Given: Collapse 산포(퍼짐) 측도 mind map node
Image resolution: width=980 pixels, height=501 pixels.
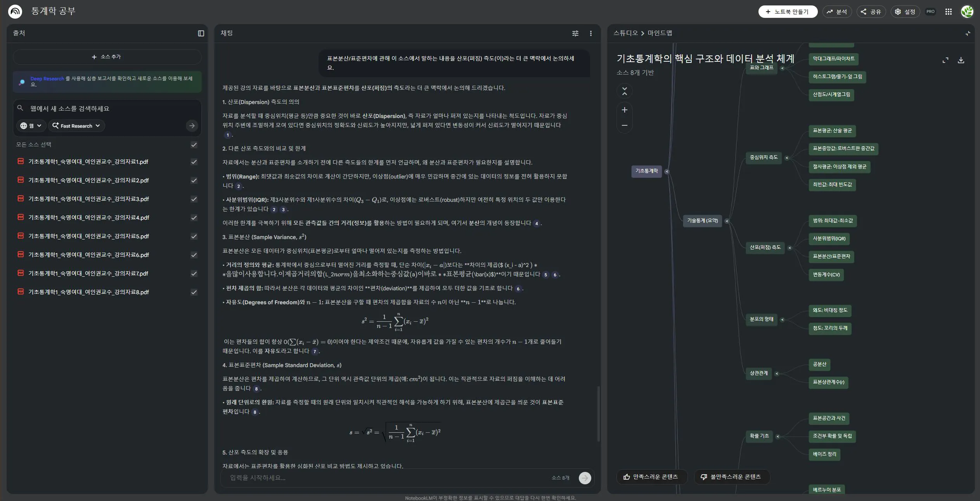Looking at the screenshot, I should 790,248.
